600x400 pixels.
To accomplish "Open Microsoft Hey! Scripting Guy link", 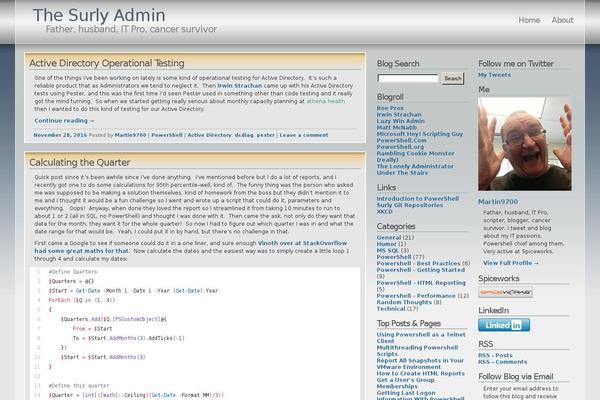I will [420, 134].
